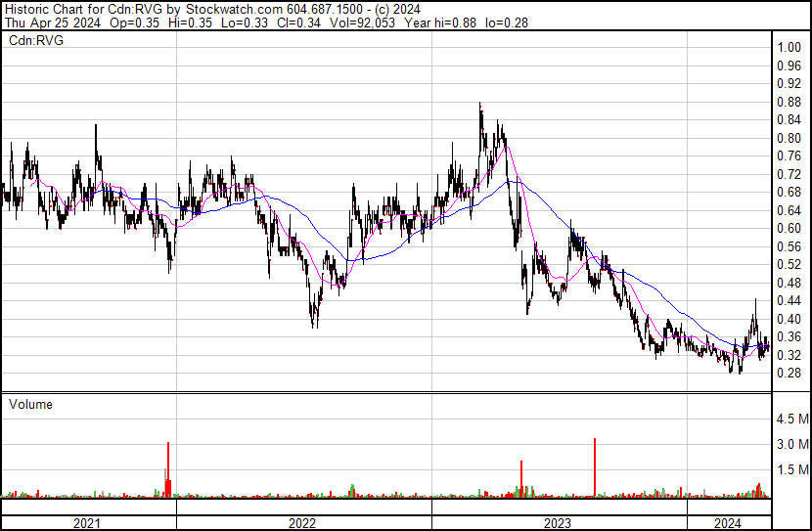Click the tall red volume spike in 2023
The height and width of the screenshot is (531, 812).
(x=595, y=467)
